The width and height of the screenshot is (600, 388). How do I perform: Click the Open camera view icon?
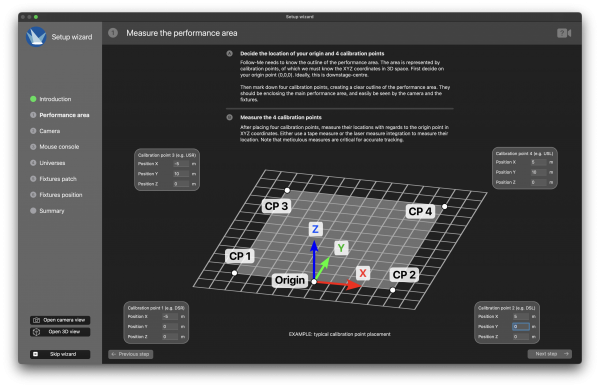click(36, 320)
